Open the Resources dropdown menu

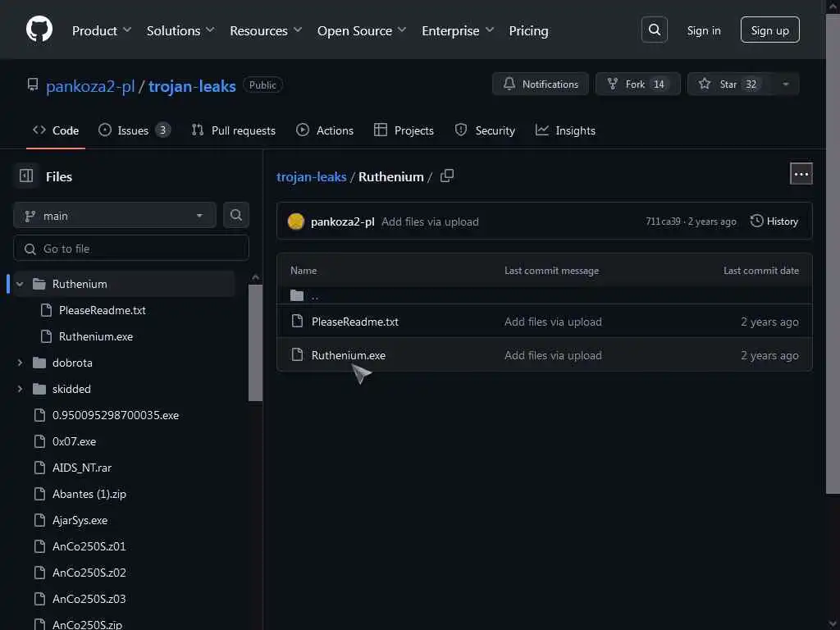pyautogui.click(x=266, y=30)
